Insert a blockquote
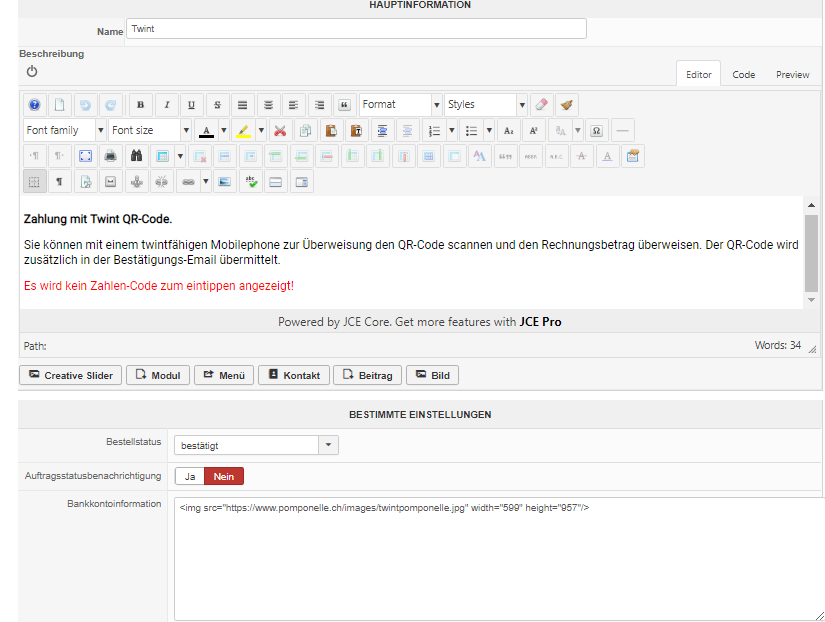Viewport: 825px width, 622px height. pos(345,105)
